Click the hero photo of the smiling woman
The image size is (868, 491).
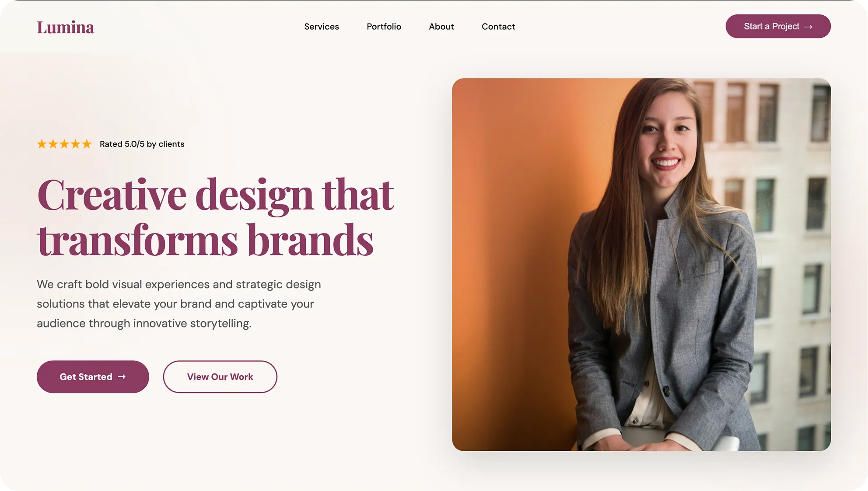click(641, 265)
